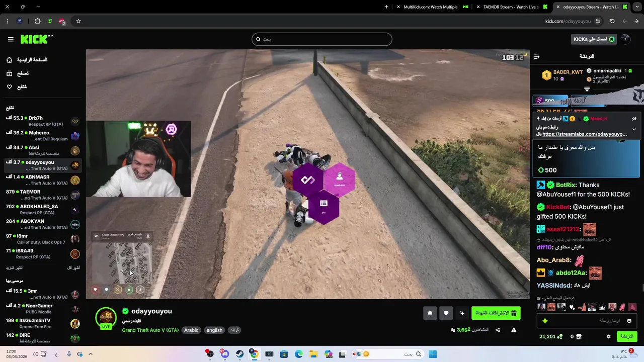Open Drb7h channel in the sidebar
Viewport: 644px width, 362px height.
point(43,121)
